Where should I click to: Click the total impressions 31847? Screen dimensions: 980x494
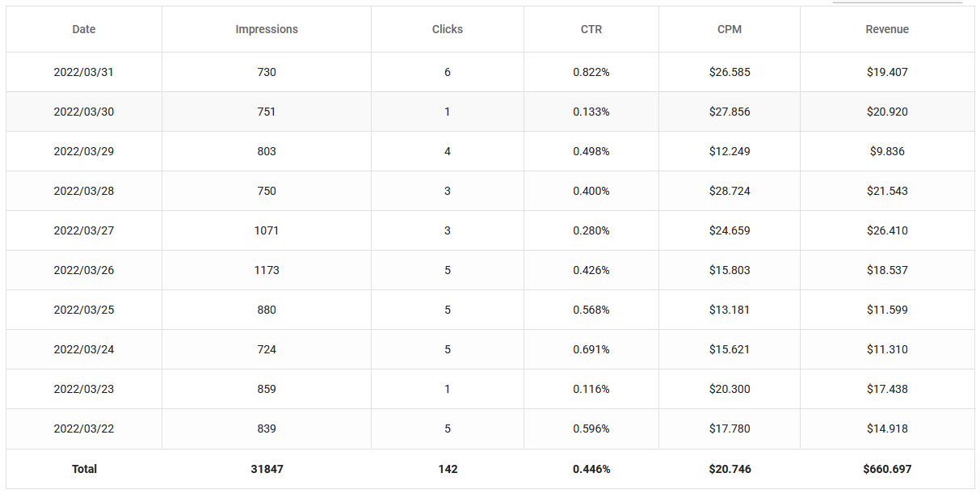(x=267, y=469)
